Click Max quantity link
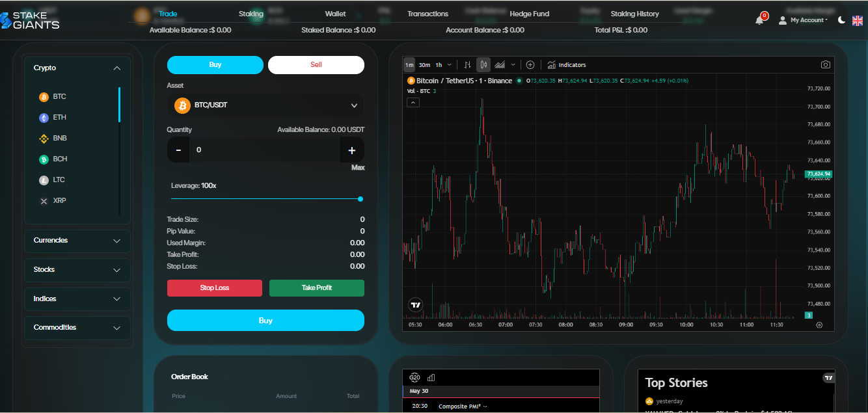The image size is (868, 413). (x=358, y=168)
